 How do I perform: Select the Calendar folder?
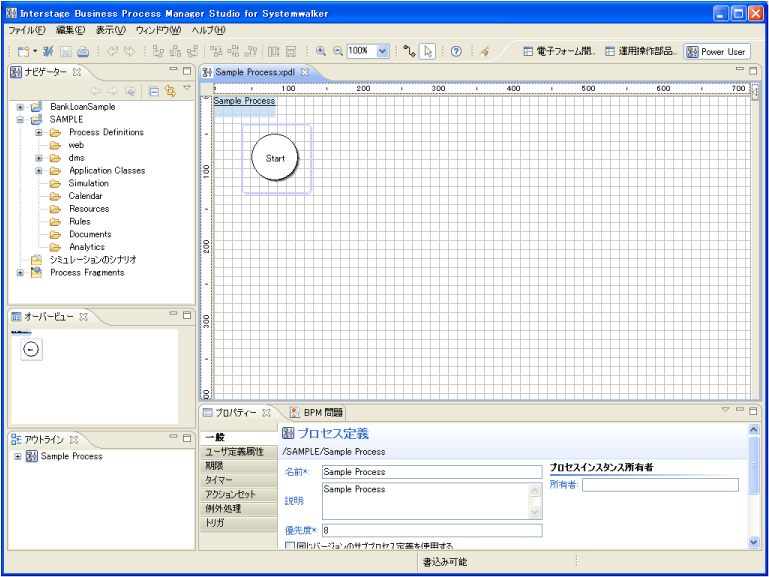pos(85,196)
